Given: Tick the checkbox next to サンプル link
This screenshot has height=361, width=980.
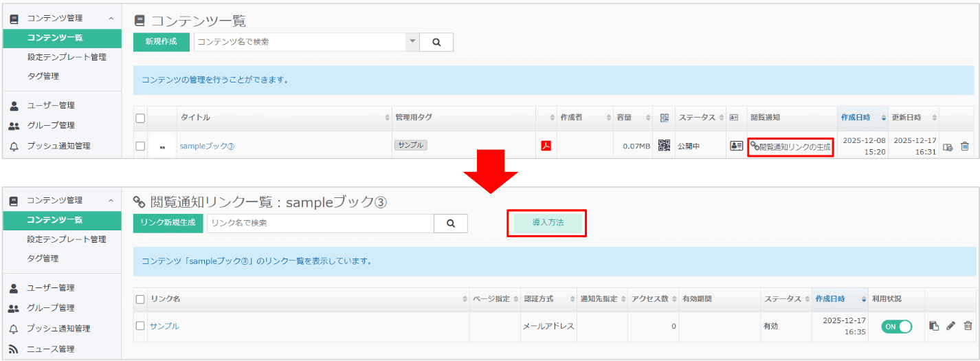Looking at the screenshot, I should click(x=140, y=326).
